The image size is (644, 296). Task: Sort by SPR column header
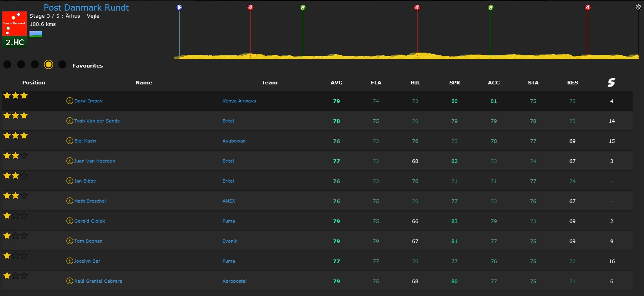click(x=454, y=82)
